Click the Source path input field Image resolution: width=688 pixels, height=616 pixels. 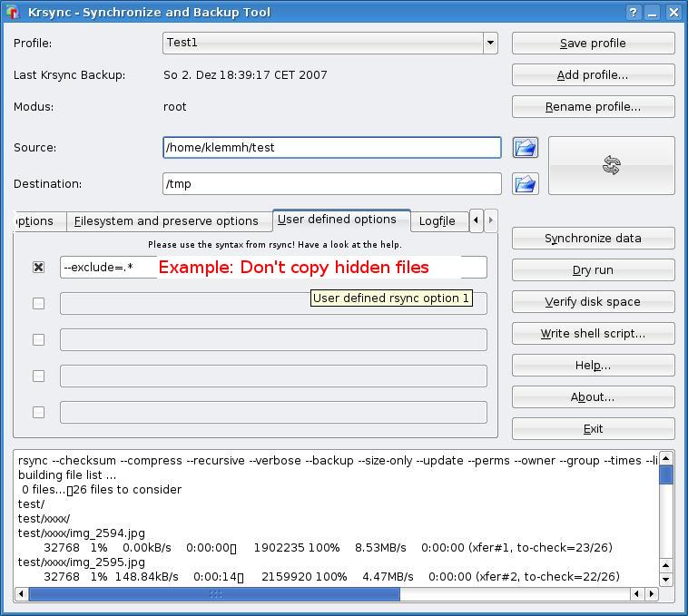331,147
